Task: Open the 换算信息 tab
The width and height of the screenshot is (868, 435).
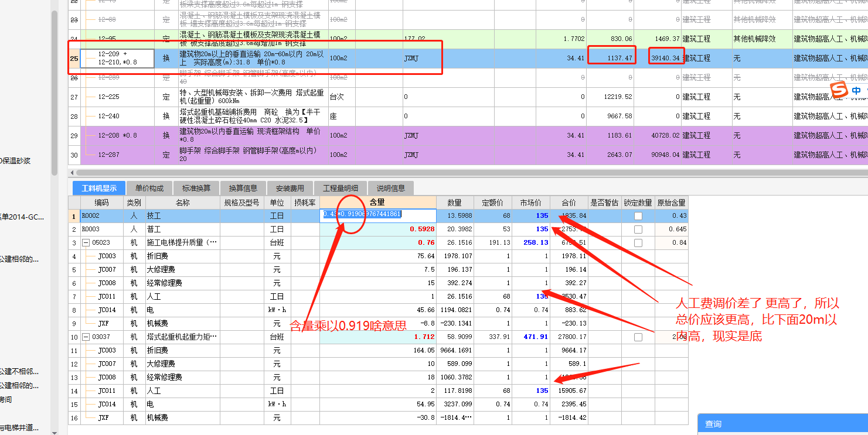Action: pos(243,188)
